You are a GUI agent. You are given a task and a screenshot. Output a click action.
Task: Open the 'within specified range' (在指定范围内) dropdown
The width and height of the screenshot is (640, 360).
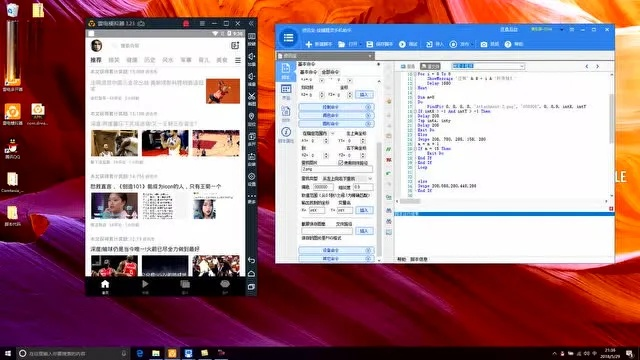318,133
